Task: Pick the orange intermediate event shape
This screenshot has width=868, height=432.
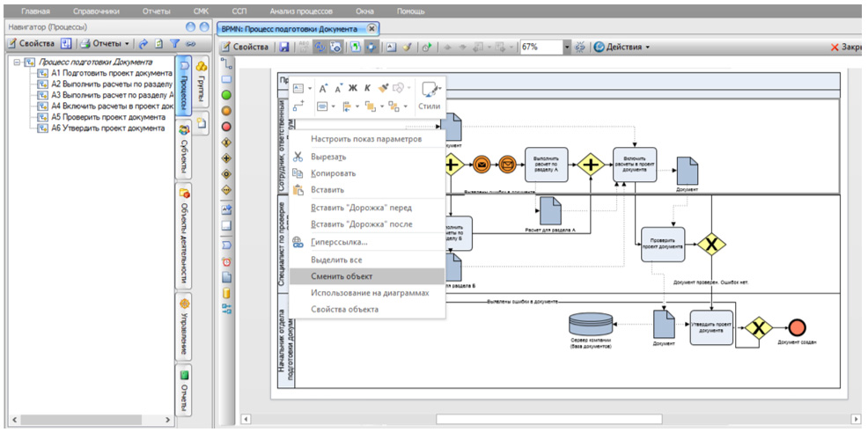Action: click(225, 111)
